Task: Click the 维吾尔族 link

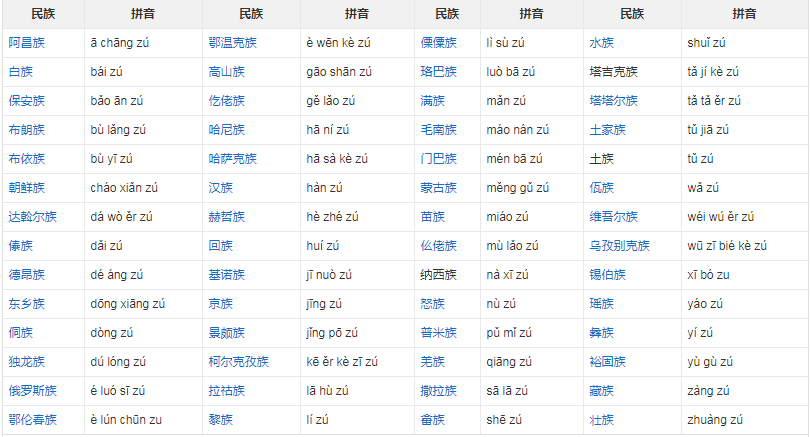Action: pos(614,216)
